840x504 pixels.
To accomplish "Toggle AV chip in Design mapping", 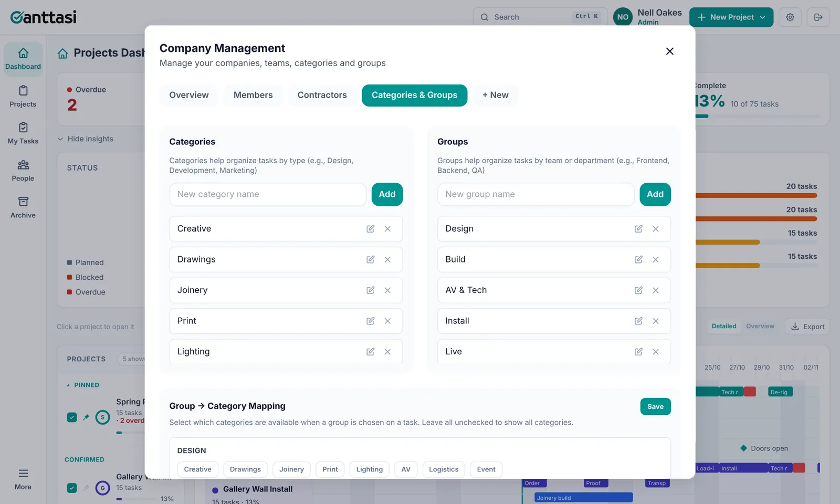I will coord(406,469).
